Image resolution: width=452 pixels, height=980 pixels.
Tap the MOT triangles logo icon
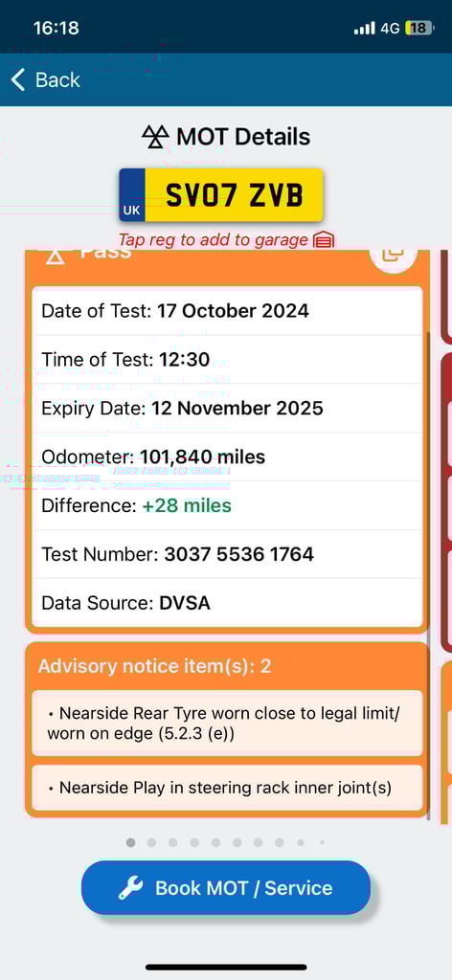point(155,137)
